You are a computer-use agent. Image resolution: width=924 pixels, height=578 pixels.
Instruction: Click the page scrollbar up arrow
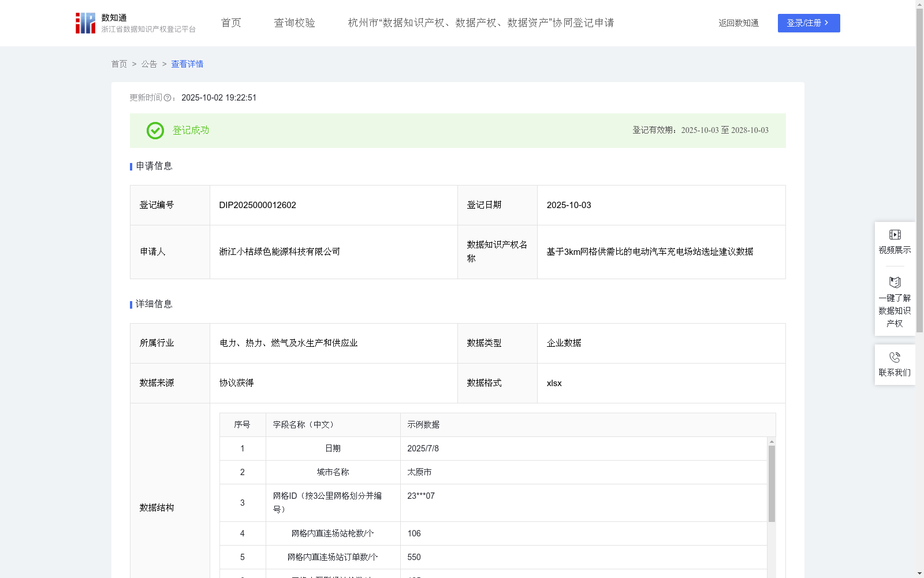[919, 4]
